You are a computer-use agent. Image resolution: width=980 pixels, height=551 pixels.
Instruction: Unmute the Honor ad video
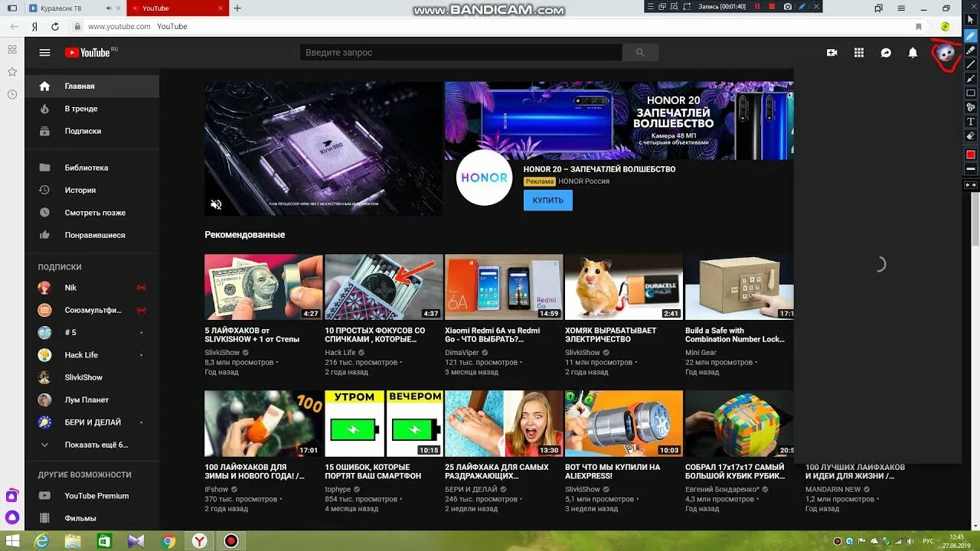click(x=217, y=204)
